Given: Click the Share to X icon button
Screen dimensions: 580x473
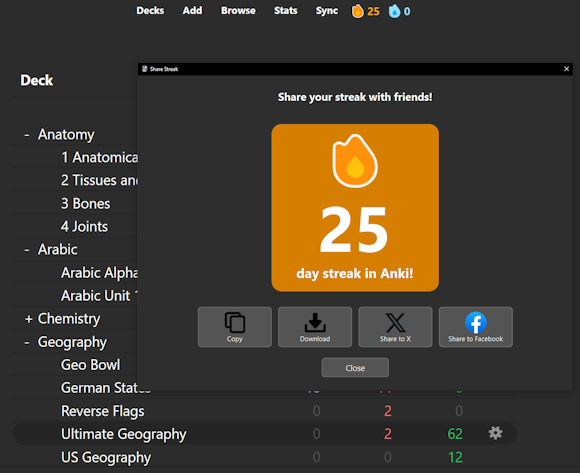Looking at the screenshot, I should [x=395, y=327].
